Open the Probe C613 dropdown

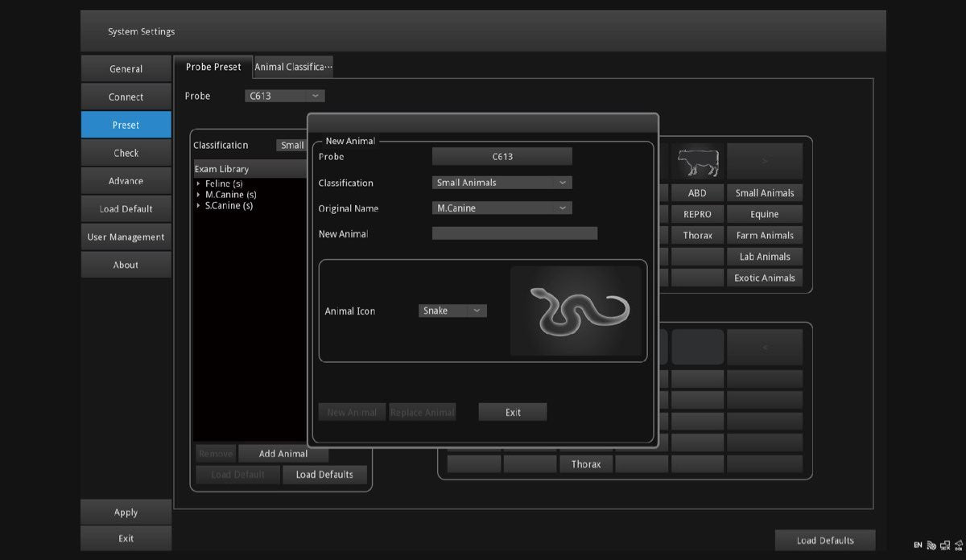(284, 96)
